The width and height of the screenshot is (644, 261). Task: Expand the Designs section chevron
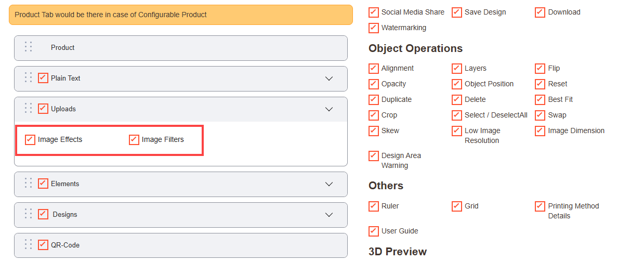[328, 215]
